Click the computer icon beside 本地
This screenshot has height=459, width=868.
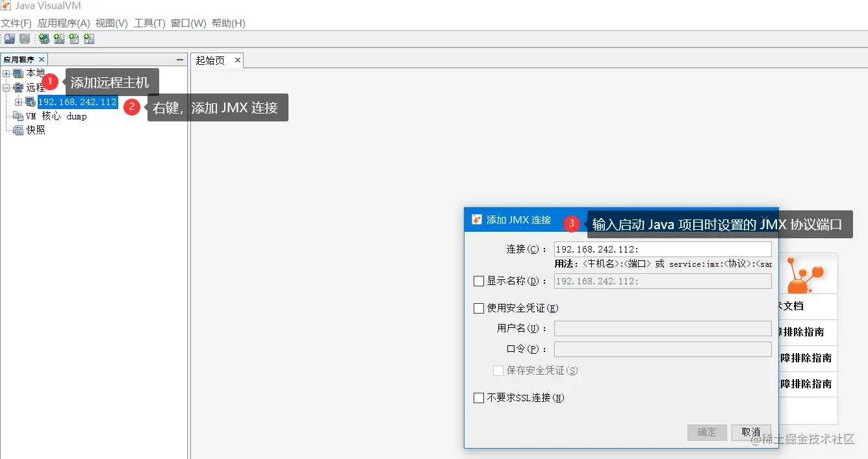(x=18, y=73)
